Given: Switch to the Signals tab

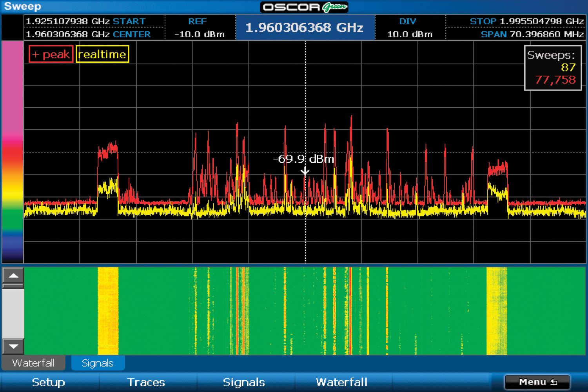Looking at the screenshot, I should pyautogui.click(x=98, y=363).
